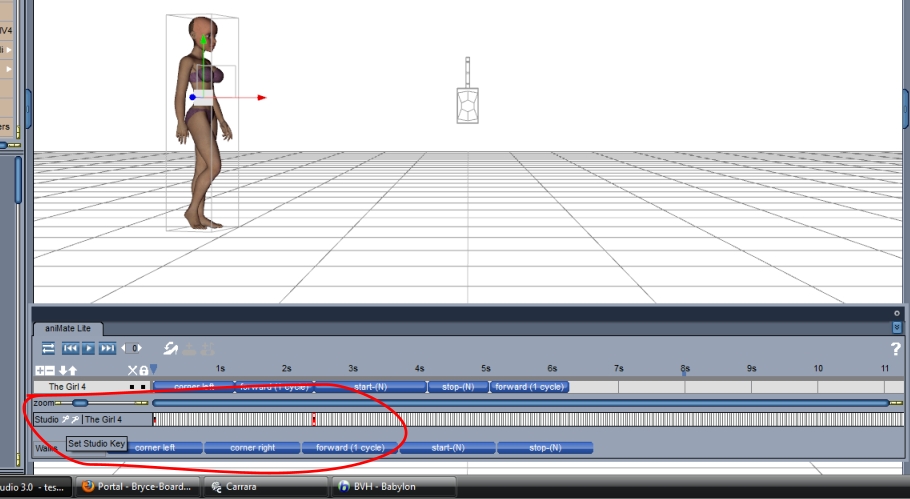910x499 pixels.
Task: Step back one frame with left arrow
Action: 123,348
